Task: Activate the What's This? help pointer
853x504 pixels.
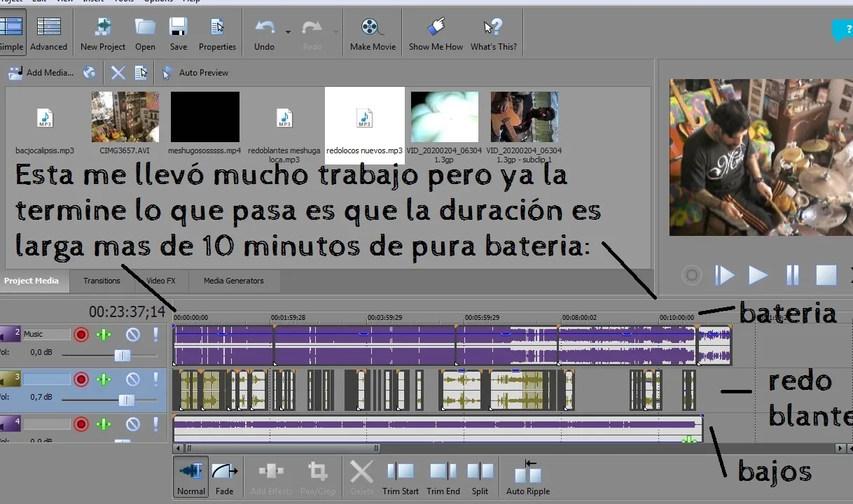Action: coord(494,33)
